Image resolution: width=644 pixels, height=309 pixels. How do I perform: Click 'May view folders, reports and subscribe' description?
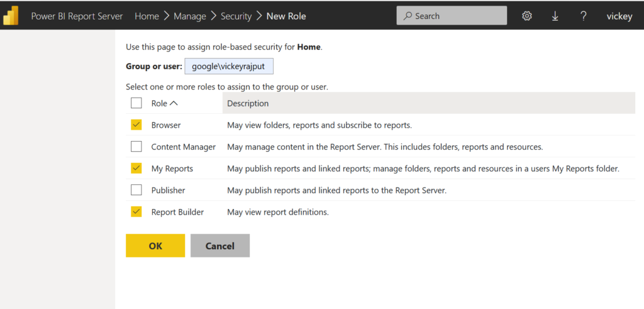tap(319, 125)
